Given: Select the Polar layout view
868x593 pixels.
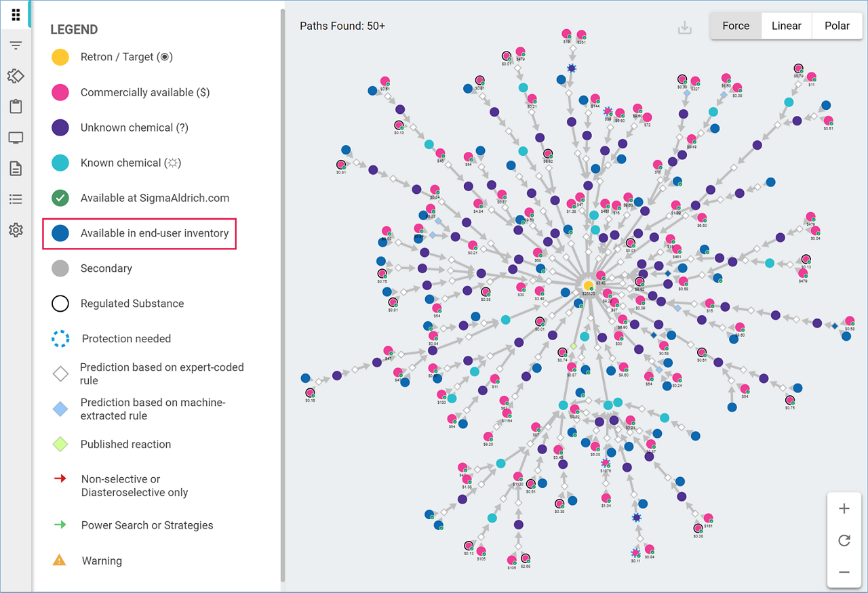Looking at the screenshot, I should point(837,26).
